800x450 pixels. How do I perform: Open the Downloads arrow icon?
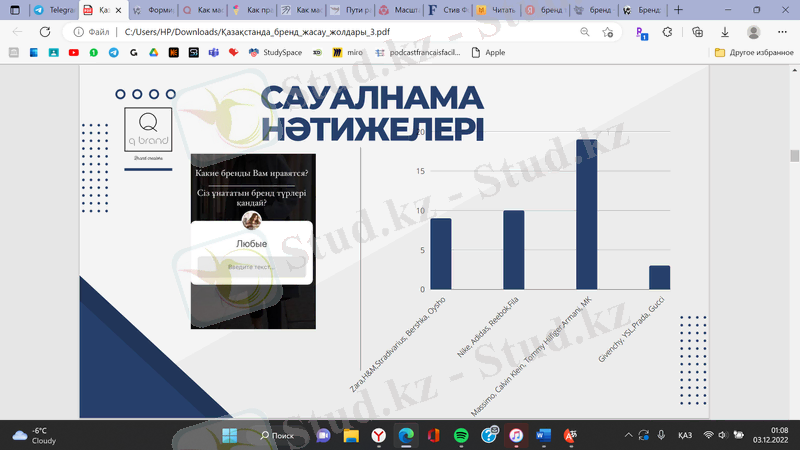[x=724, y=32]
